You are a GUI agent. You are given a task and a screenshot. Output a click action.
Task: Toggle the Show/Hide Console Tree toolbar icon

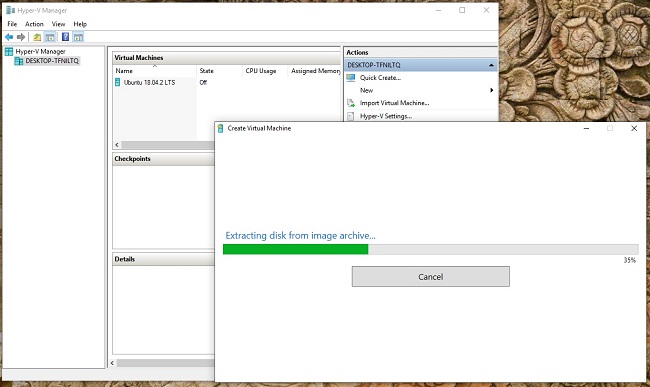click(50, 37)
